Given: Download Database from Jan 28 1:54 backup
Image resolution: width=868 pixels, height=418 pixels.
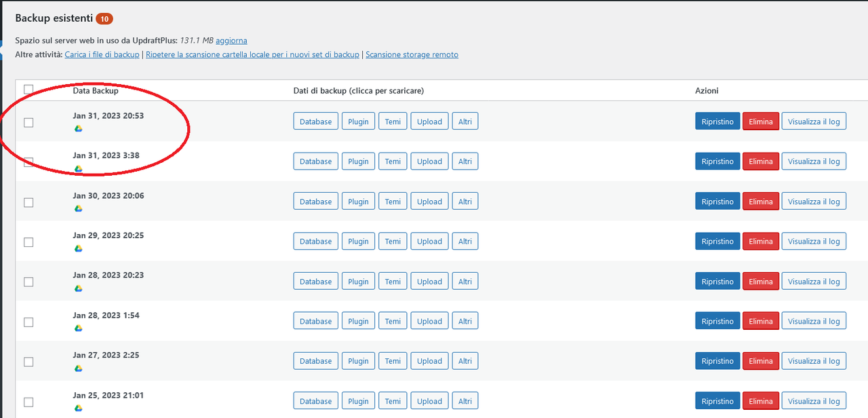Looking at the screenshot, I should (x=316, y=322).
